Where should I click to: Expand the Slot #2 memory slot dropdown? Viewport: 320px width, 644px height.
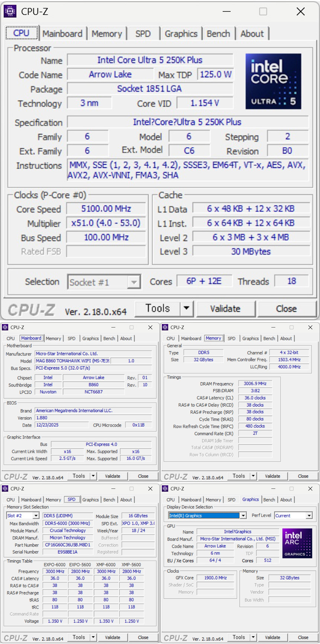pyautogui.click(x=36, y=516)
